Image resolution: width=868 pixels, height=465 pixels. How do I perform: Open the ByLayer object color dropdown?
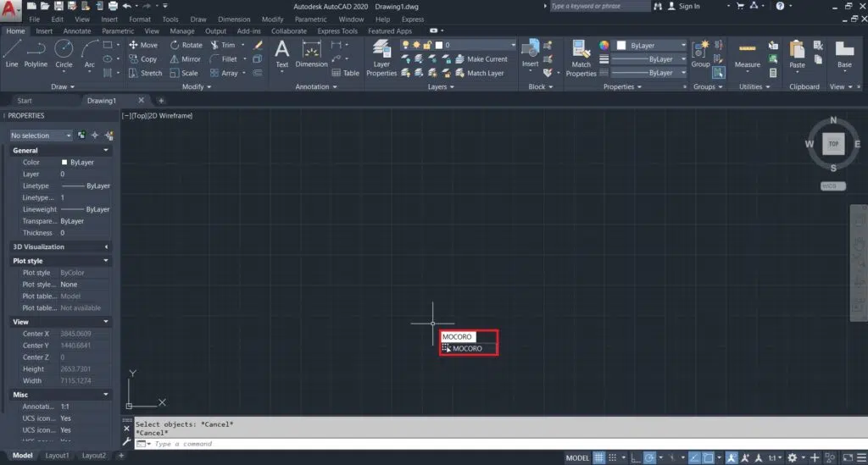pos(652,45)
